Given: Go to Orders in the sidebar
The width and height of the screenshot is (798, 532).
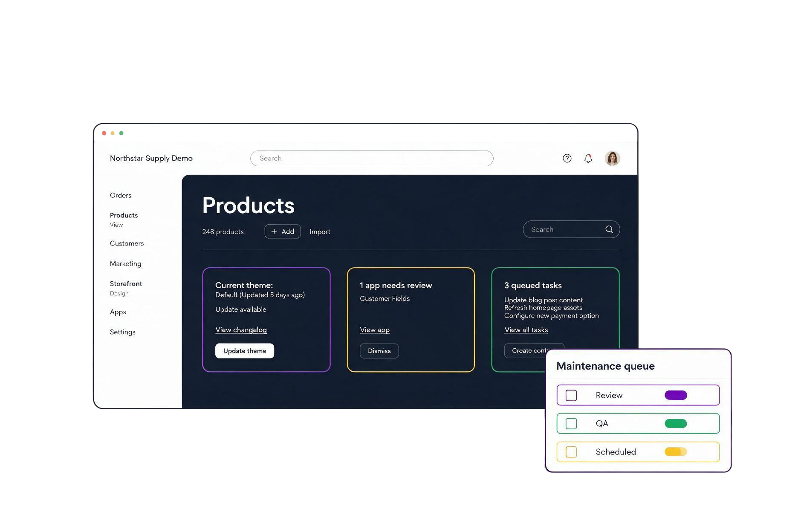Looking at the screenshot, I should (x=121, y=195).
